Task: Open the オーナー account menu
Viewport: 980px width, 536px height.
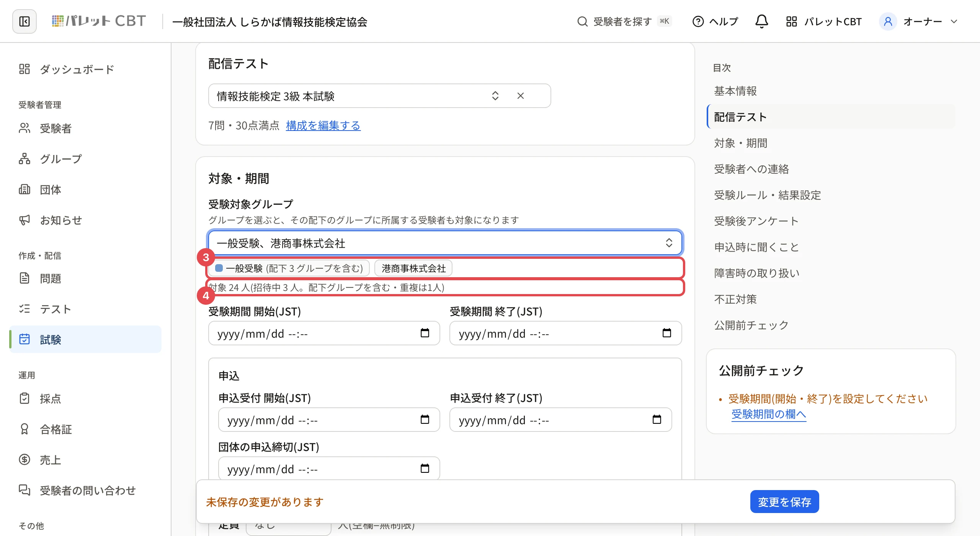Action: [919, 21]
